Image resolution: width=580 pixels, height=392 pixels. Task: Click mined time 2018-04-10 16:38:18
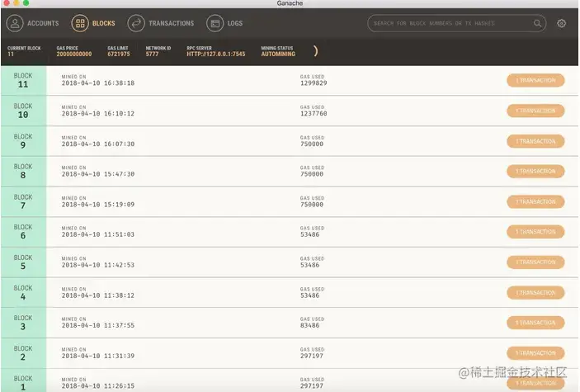[98, 83]
